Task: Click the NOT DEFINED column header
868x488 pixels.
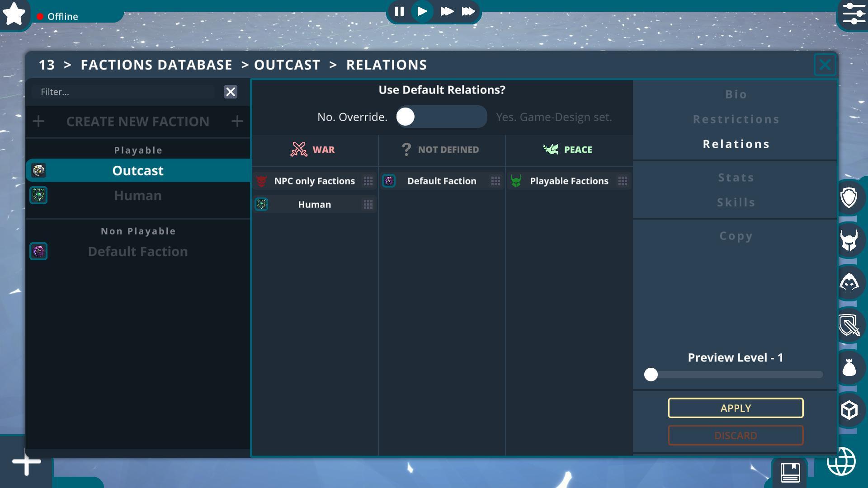Action: tap(442, 150)
